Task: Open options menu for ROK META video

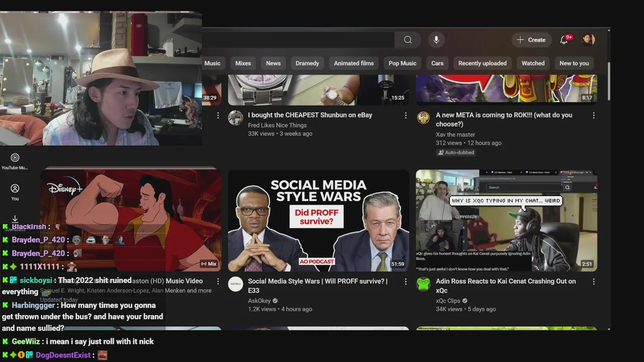Action: pyautogui.click(x=594, y=116)
